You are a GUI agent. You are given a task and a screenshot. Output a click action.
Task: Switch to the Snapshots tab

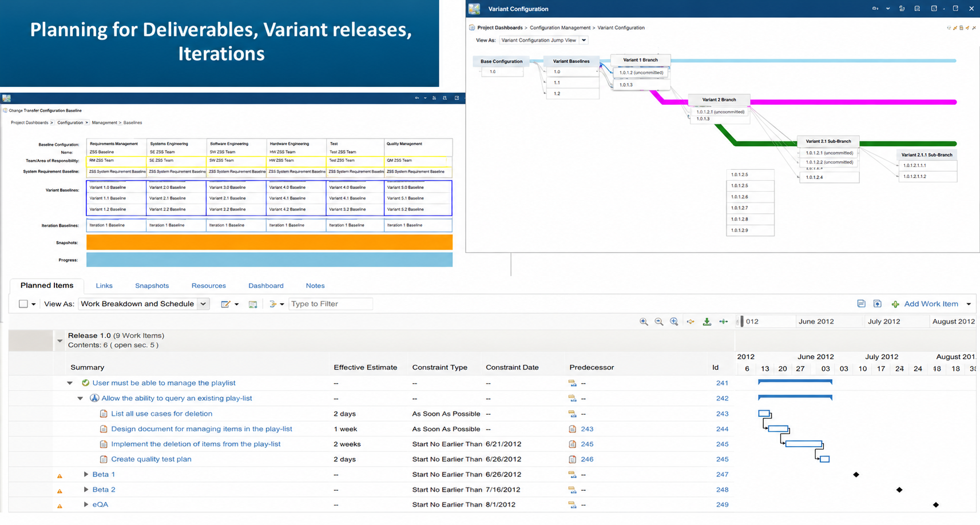(x=152, y=286)
